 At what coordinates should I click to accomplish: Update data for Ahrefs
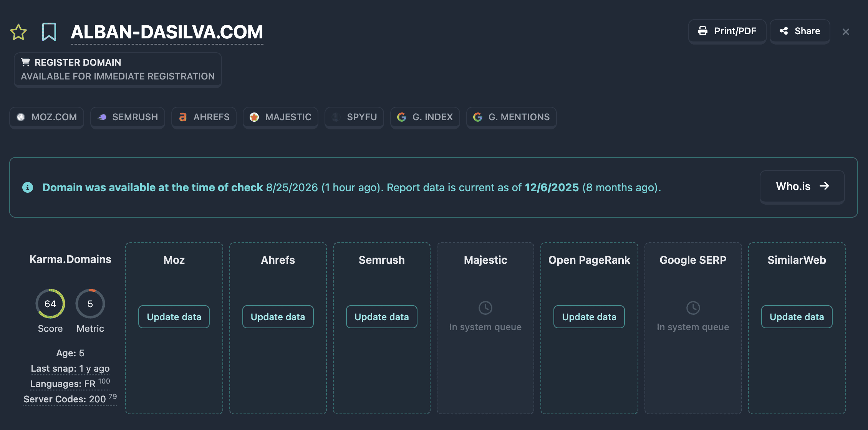pyautogui.click(x=278, y=317)
